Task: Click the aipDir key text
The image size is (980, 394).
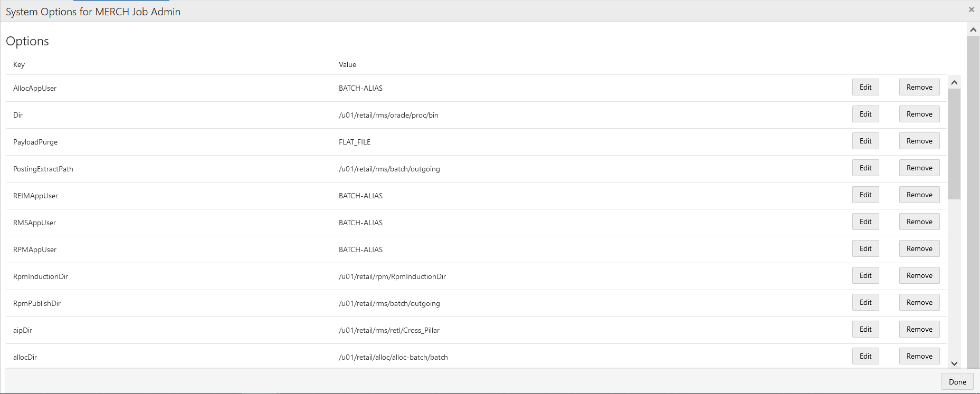Action: (x=23, y=330)
